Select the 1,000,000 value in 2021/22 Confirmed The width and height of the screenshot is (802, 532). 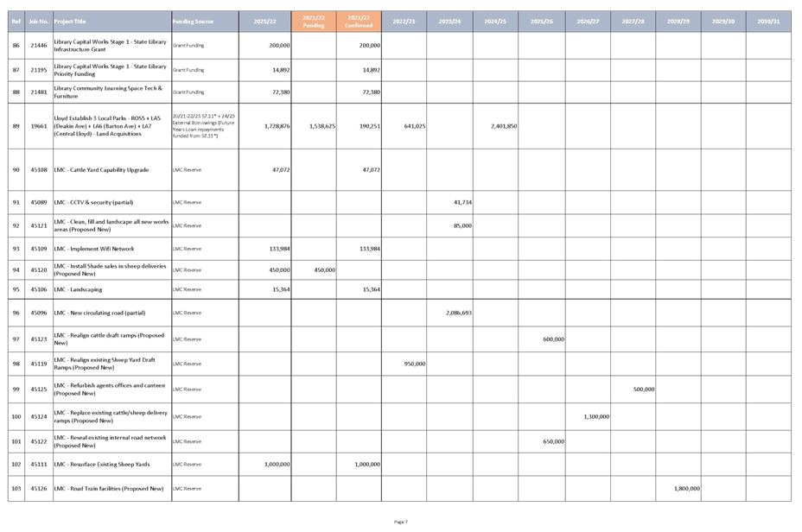click(x=367, y=465)
